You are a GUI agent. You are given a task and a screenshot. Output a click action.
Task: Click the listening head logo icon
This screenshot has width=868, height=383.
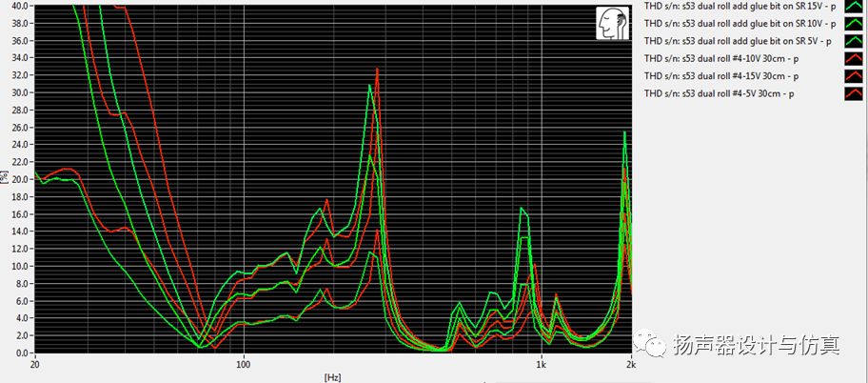(x=610, y=24)
